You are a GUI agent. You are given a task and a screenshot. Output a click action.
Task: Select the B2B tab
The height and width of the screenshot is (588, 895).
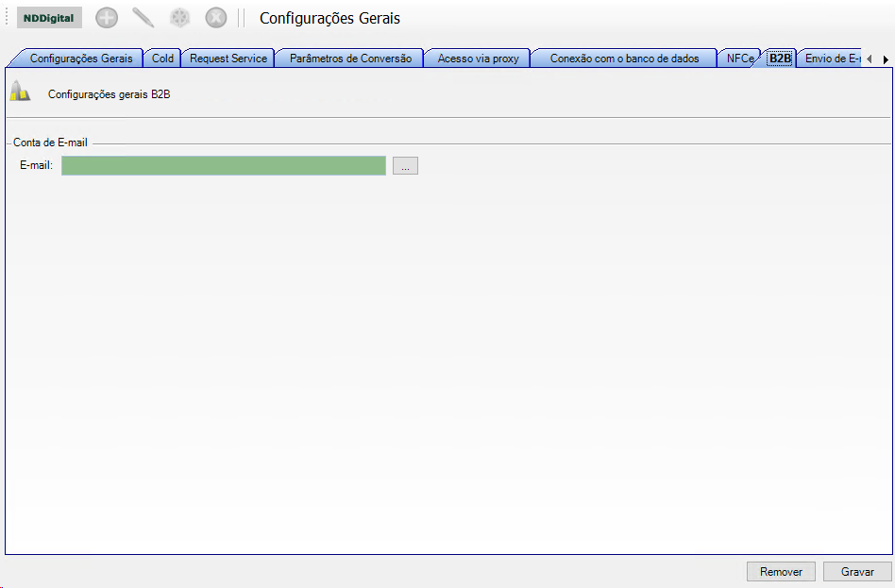pos(780,59)
